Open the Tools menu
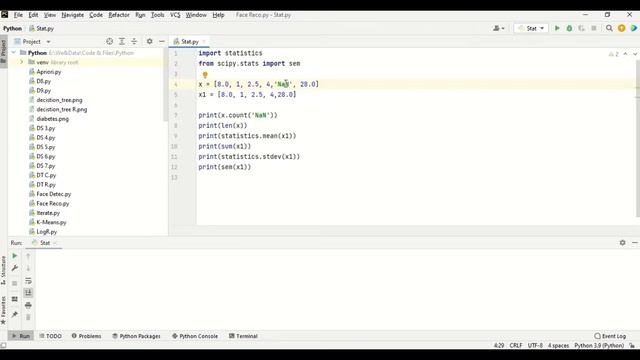Viewport: 640px width, 360px height. pyautogui.click(x=157, y=15)
